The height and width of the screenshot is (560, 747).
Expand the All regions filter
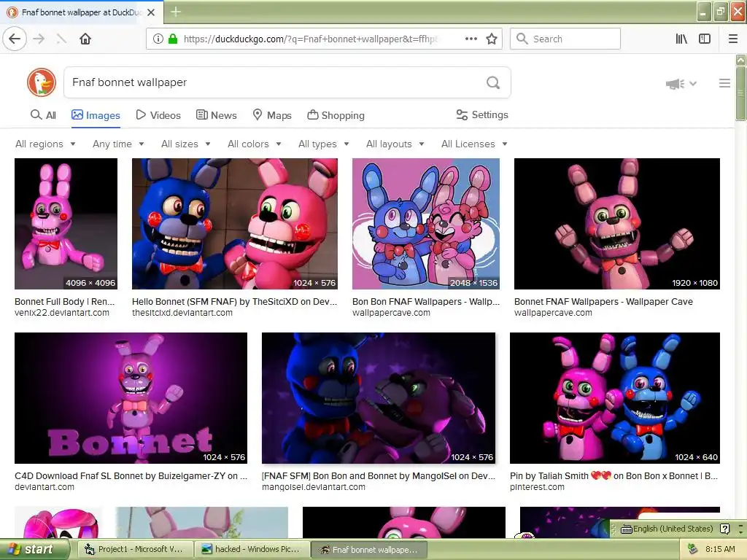point(45,144)
